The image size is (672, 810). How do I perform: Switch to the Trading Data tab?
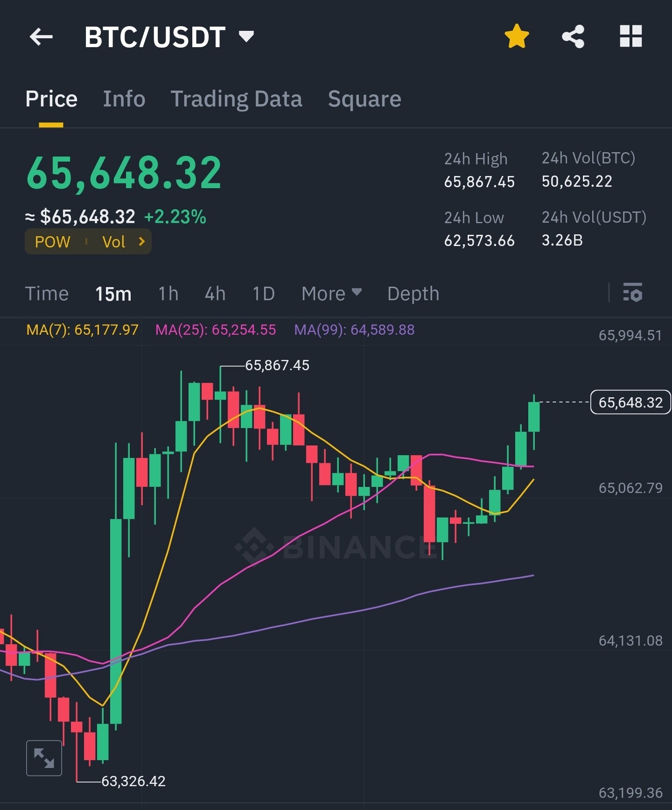click(237, 99)
